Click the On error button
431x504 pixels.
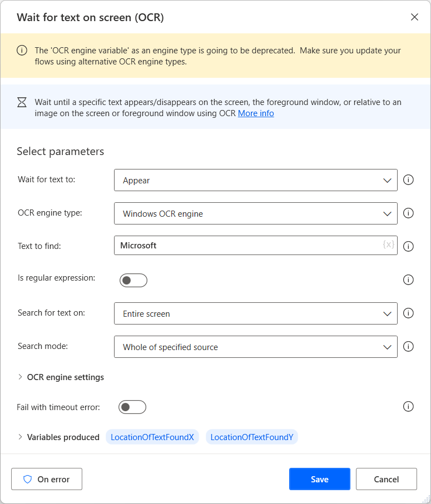(47, 478)
